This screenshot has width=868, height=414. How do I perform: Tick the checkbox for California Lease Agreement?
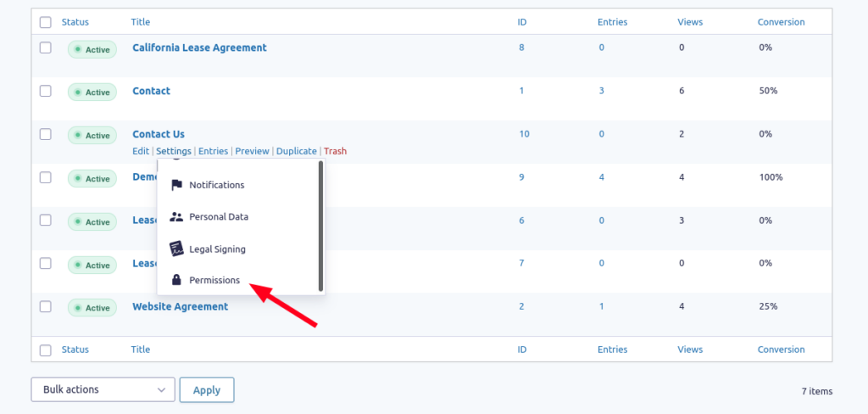tap(46, 48)
